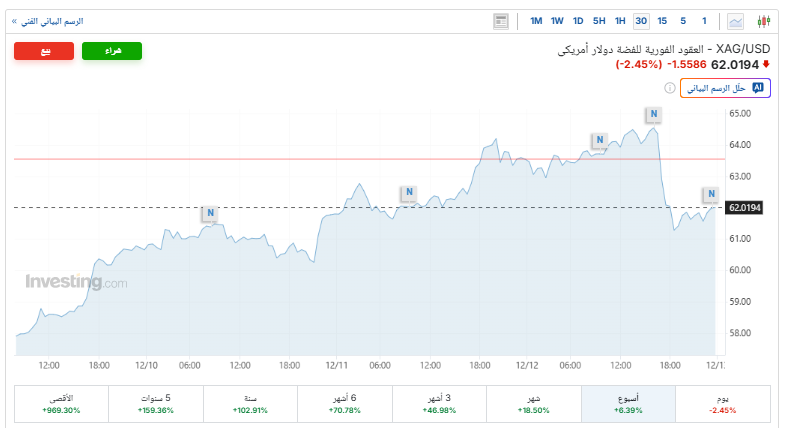Open news marker at the chart's highest peak

click(x=653, y=115)
